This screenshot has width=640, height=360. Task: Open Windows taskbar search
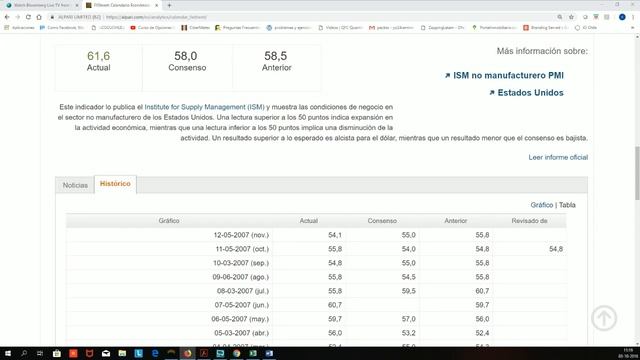[x=24, y=353]
